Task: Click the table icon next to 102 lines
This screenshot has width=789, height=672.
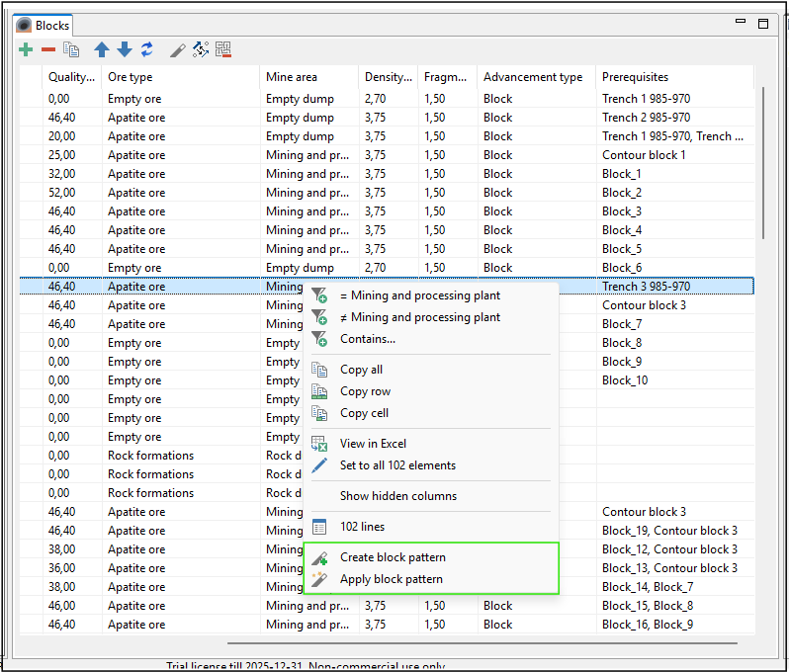Action: (319, 527)
